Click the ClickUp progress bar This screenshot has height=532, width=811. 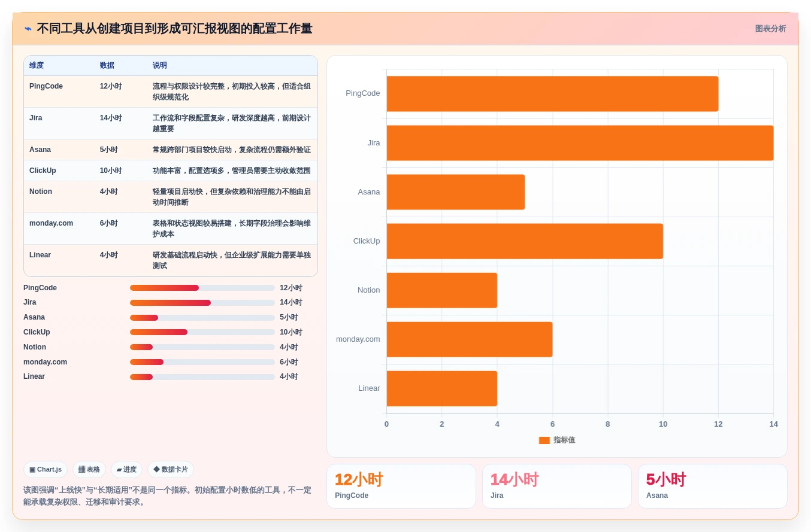[x=202, y=332]
